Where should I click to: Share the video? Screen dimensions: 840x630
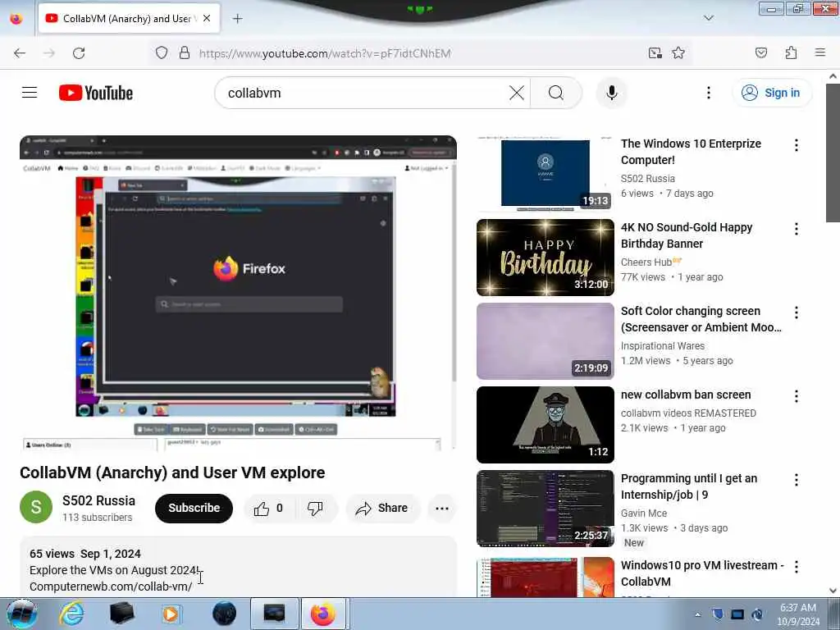[382, 508]
